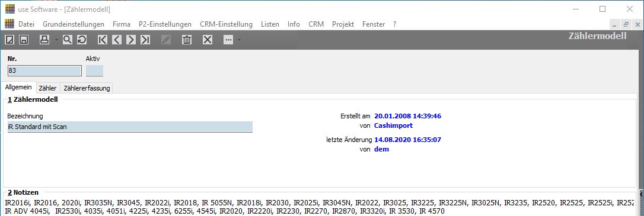
Task: Toggle the Aktiv checkbox field
Action: click(x=94, y=70)
